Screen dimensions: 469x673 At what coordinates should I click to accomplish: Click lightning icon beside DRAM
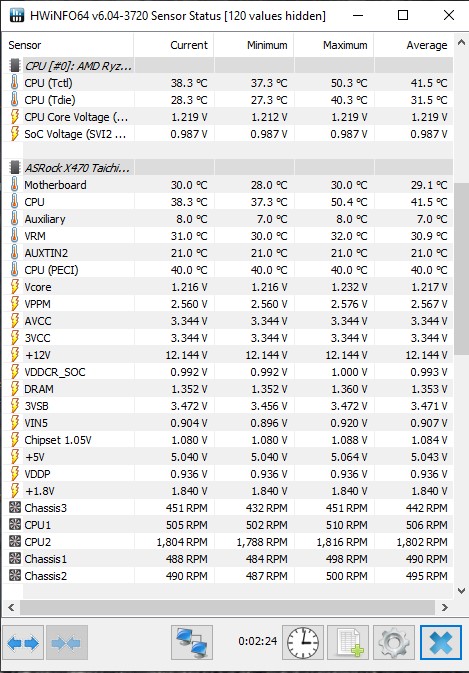click(15, 389)
